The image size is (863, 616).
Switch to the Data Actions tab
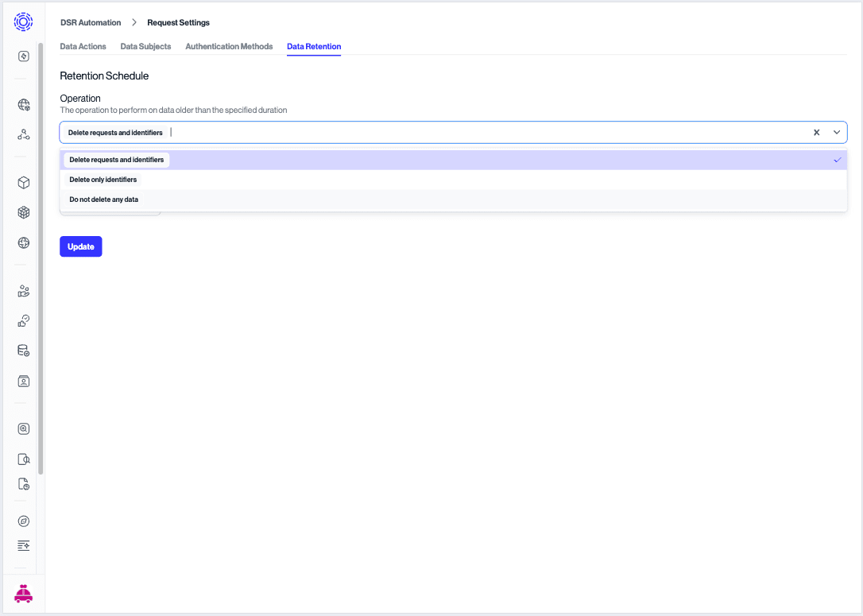coord(83,46)
